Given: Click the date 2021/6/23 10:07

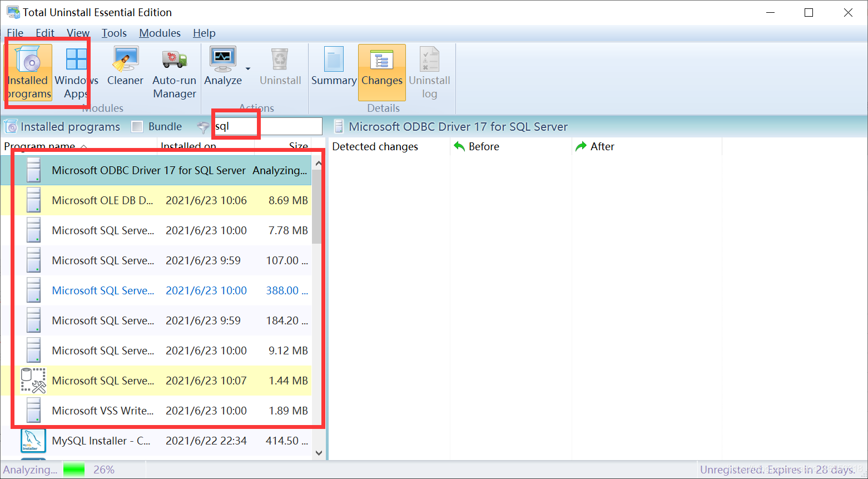Looking at the screenshot, I should [206, 381].
